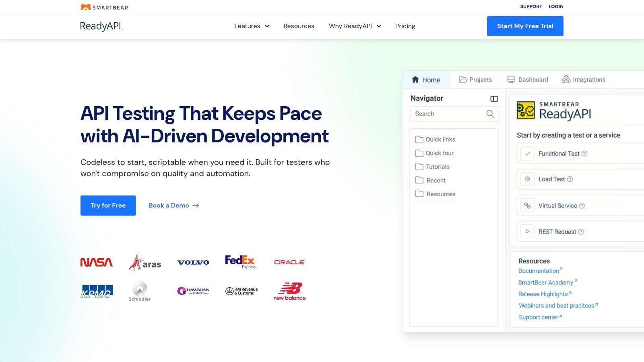Click the FedEx Express logo
Viewport: 644px width, 362px height.
(240, 262)
